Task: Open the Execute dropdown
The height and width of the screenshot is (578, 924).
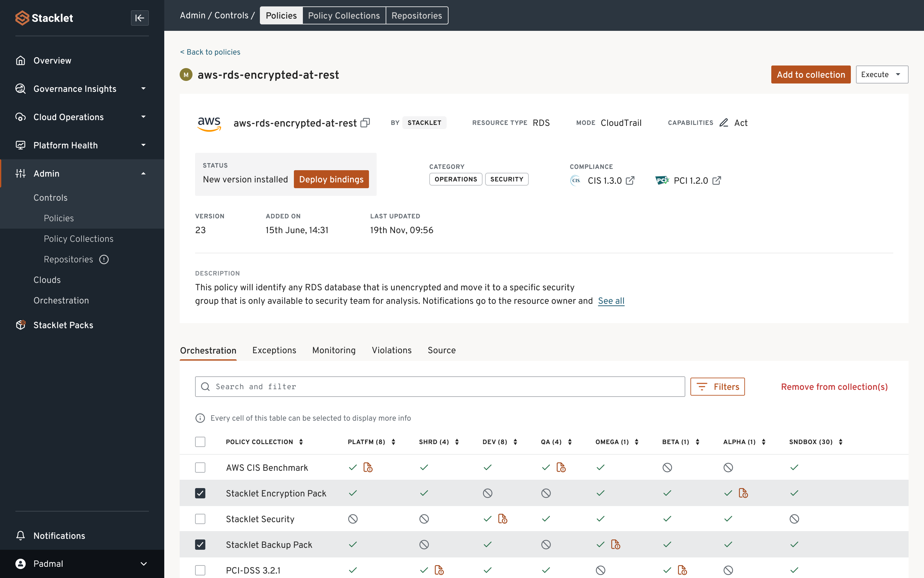Action: tap(882, 74)
